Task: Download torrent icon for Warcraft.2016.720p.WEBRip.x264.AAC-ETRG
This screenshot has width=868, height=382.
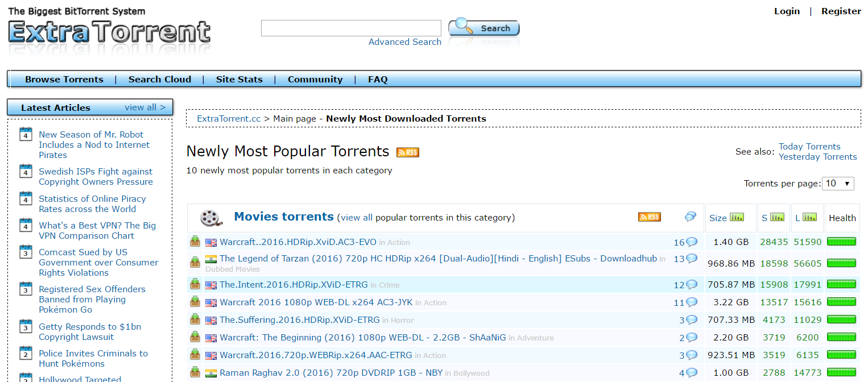Action: pos(195,355)
